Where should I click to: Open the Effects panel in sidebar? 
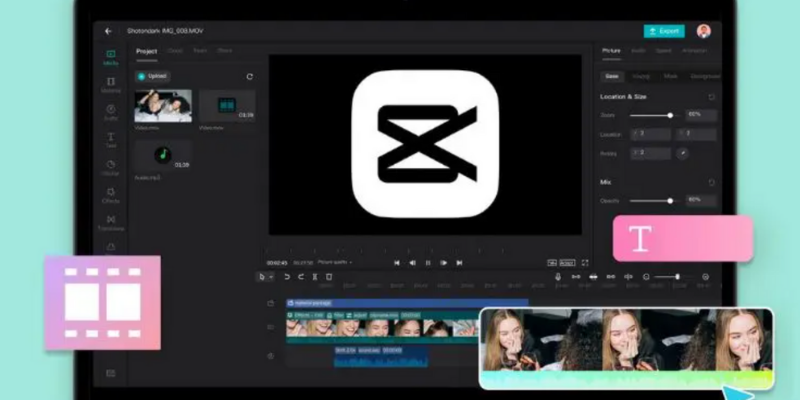click(x=111, y=195)
